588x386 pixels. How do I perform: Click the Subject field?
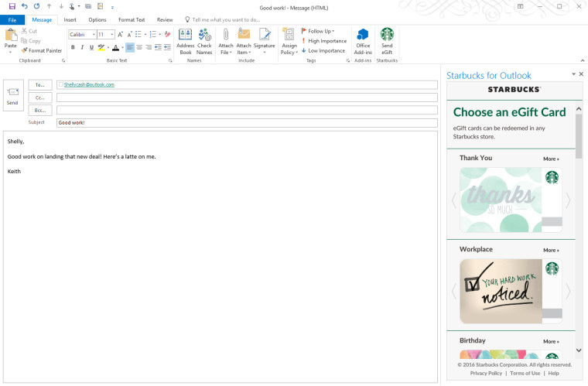247,123
